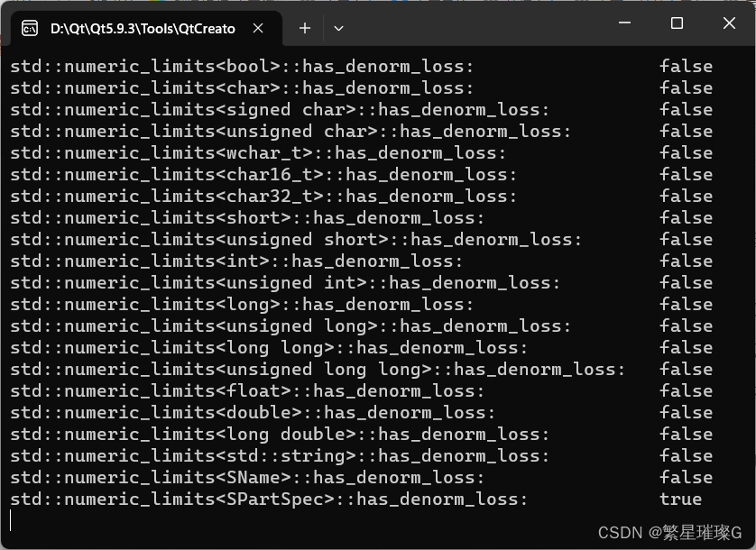
Task: Click the std::numeric_limits<float> line
Action: [x=244, y=390]
